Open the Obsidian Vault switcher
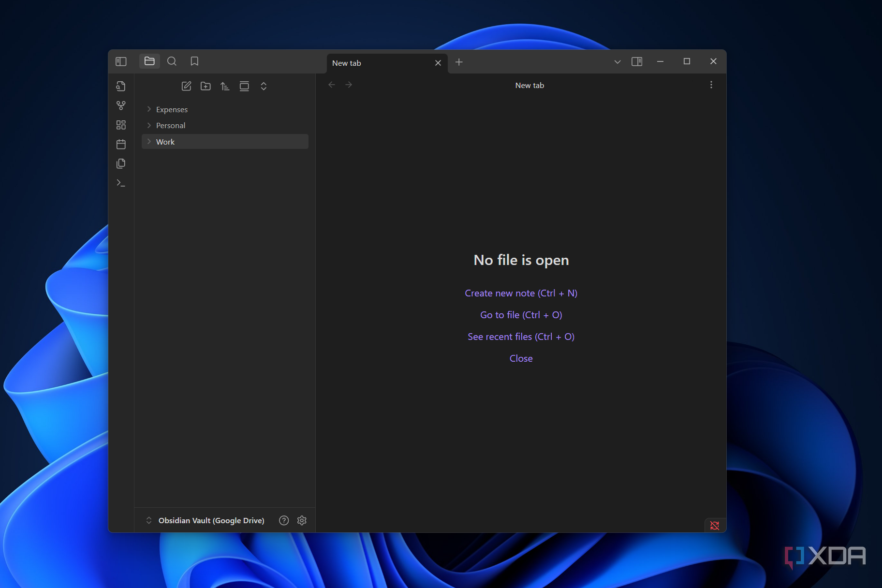The image size is (882, 588). click(205, 520)
